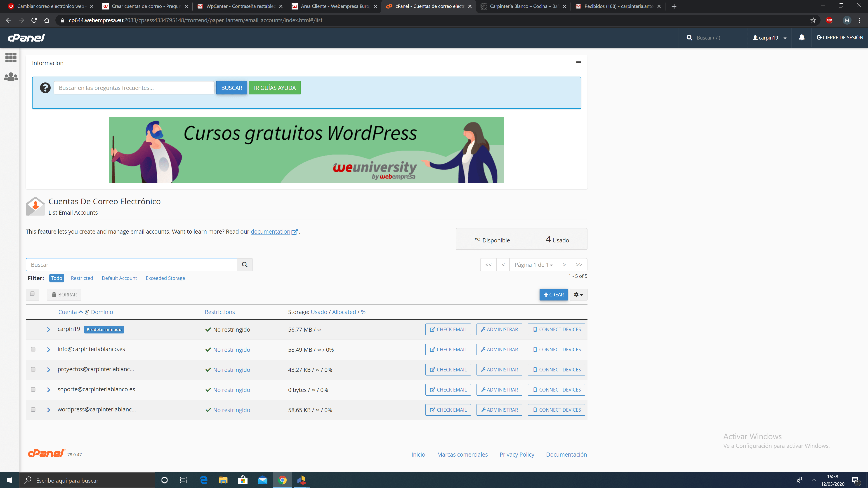
Task: Check the soporte@carpinteriablanco.es checkbox
Action: click(33, 390)
